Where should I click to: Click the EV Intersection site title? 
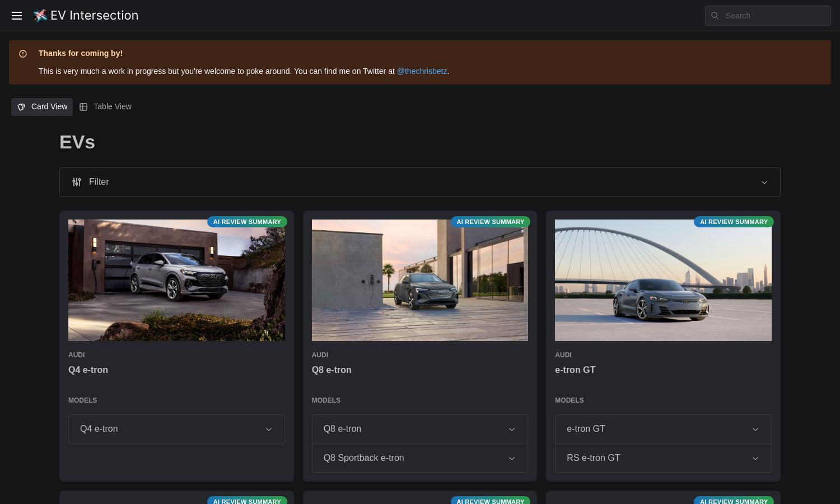click(94, 16)
